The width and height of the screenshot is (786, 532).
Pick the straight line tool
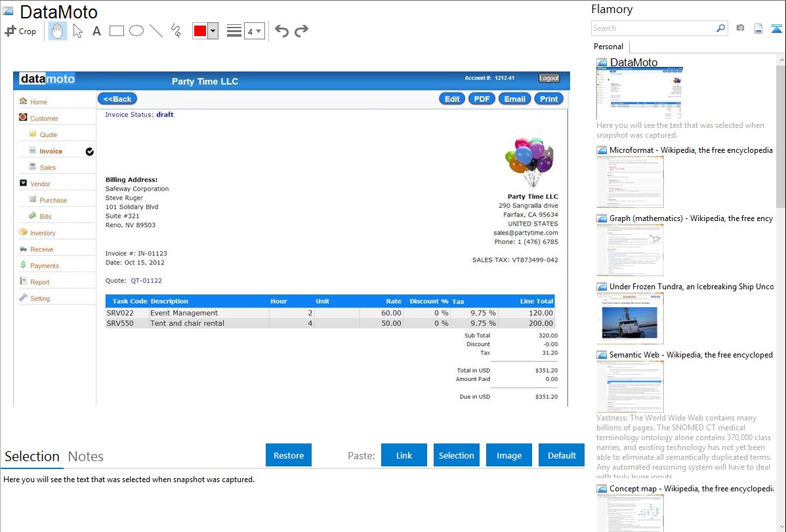pos(156,31)
